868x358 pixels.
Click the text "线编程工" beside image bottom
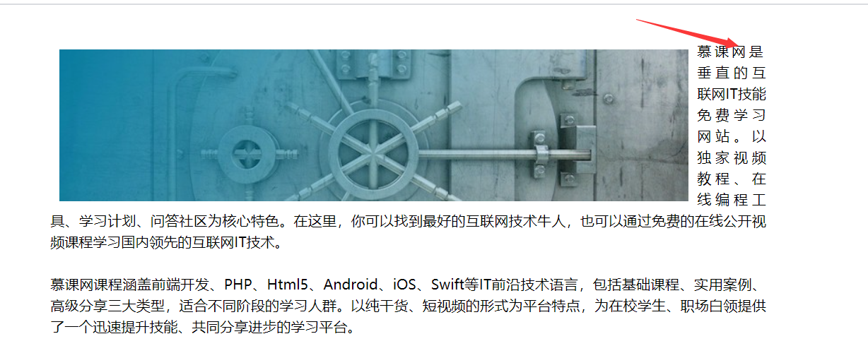pos(732,200)
